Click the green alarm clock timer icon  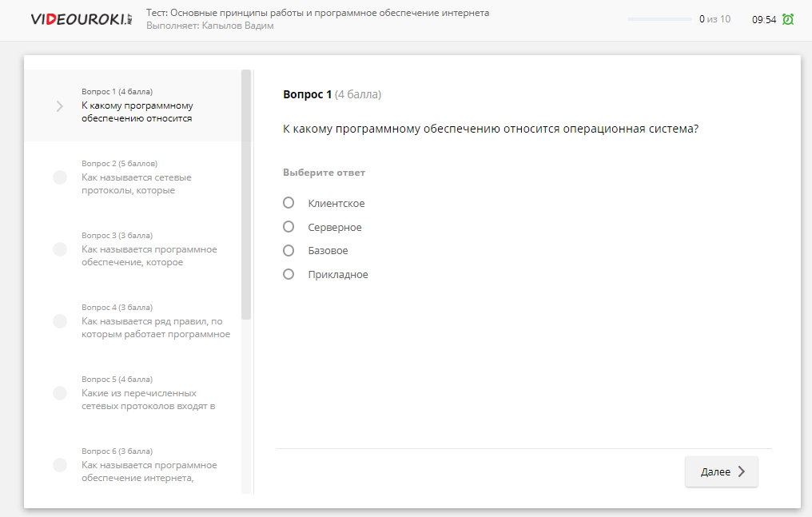788,19
